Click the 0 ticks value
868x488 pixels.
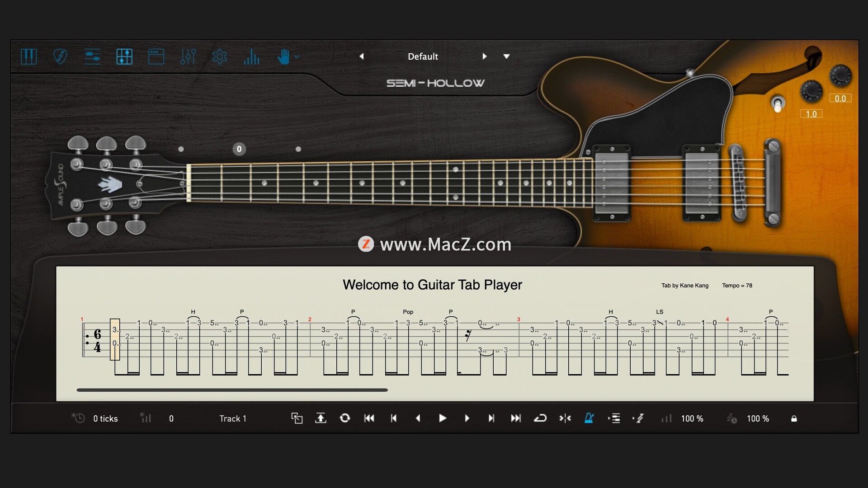[x=105, y=419]
